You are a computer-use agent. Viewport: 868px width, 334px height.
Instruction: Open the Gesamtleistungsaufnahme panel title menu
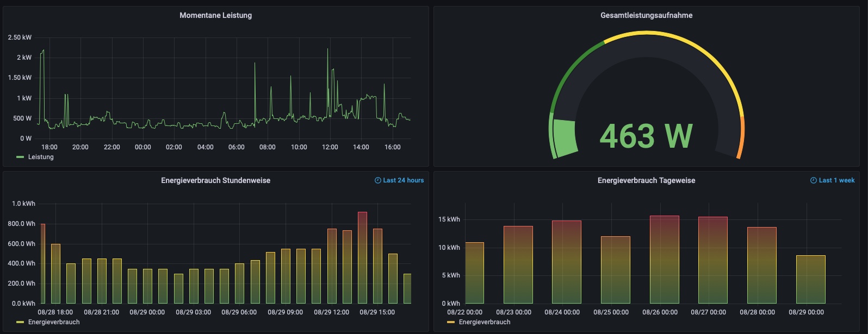click(x=646, y=15)
